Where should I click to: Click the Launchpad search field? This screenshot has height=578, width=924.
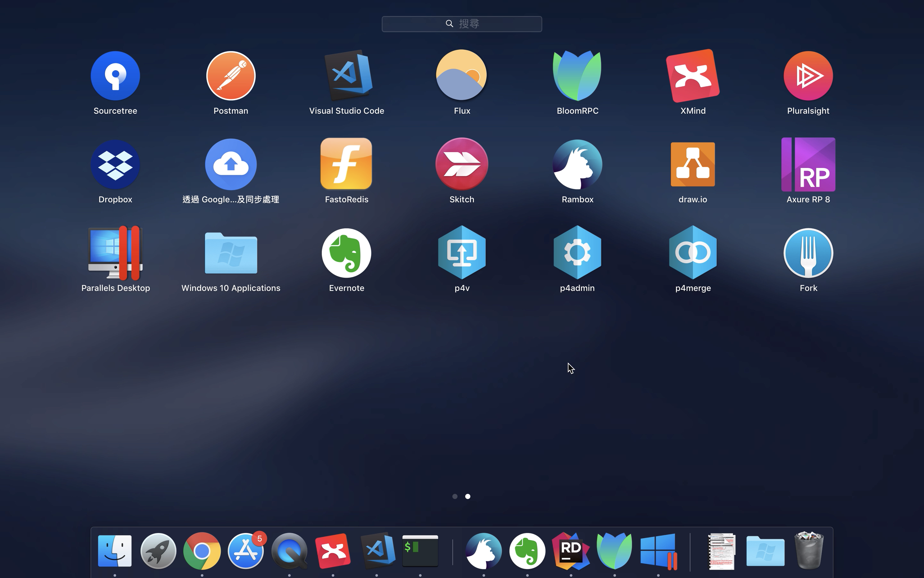coord(462,24)
